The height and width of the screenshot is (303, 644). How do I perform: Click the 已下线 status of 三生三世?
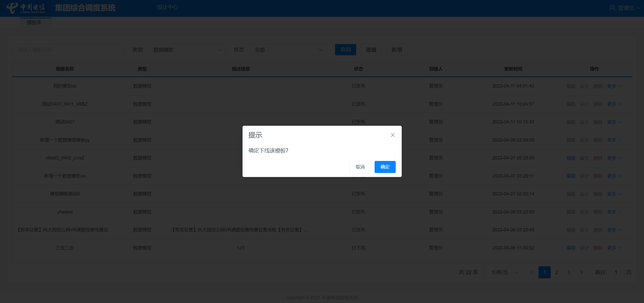(358, 248)
